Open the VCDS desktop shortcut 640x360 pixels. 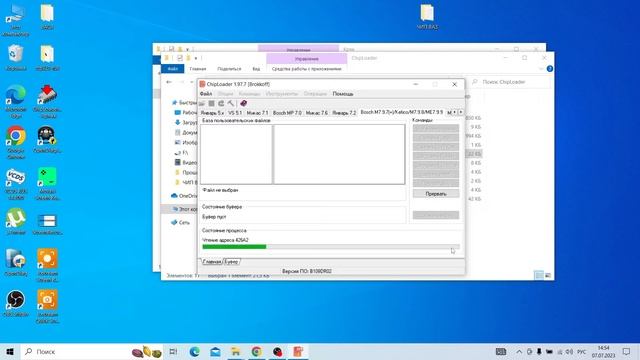pos(16,183)
